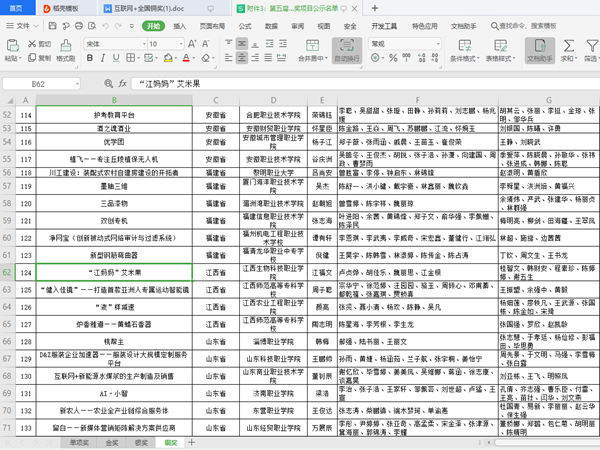The width and height of the screenshot is (600, 450).
Task: Click the Paste clipboard icon
Action: click(x=13, y=46)
